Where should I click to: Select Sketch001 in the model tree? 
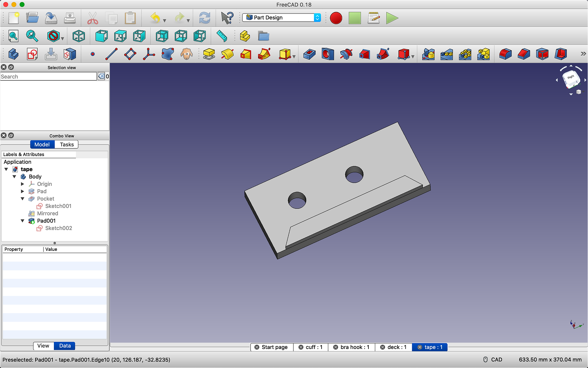[x=58, y=206]
